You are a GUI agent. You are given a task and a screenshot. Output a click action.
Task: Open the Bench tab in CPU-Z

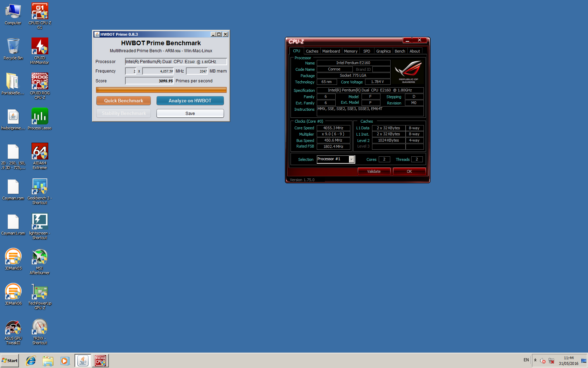coord(400,51)
